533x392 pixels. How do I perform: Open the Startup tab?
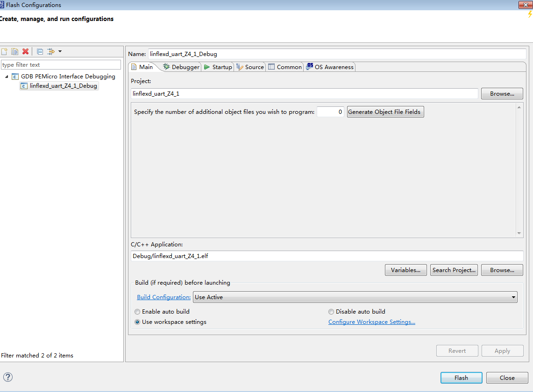[218, 66]
